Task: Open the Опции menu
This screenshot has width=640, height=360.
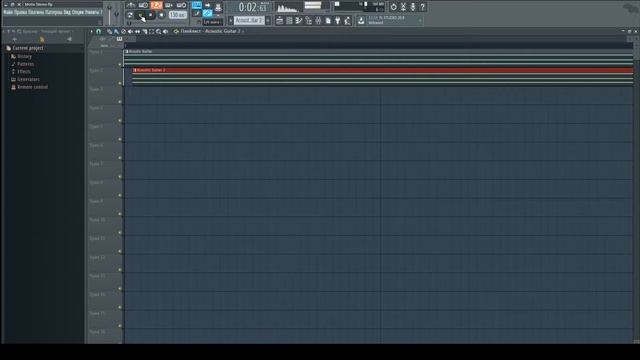Action: pos(78,12)
